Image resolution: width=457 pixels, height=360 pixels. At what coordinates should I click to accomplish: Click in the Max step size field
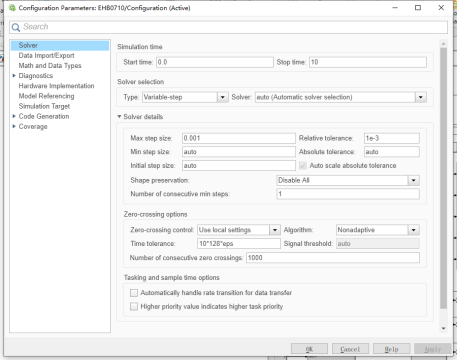pos(239,138)
